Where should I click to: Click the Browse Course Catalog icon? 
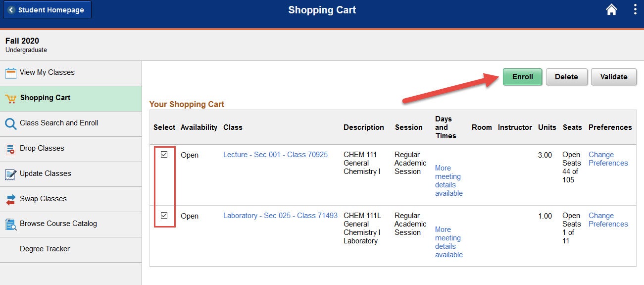coord(11,224)
